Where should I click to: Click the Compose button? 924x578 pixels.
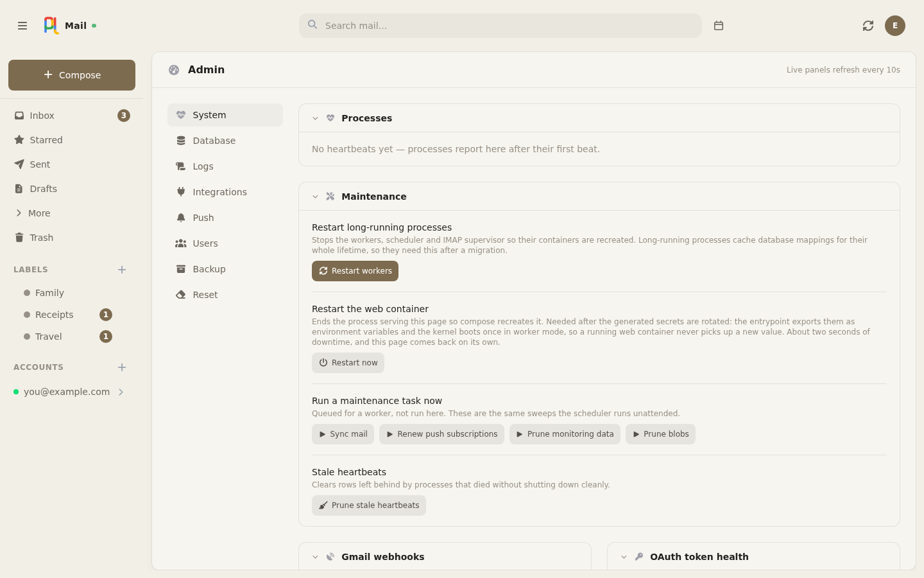pyautogui.click(x=72, y=75)
